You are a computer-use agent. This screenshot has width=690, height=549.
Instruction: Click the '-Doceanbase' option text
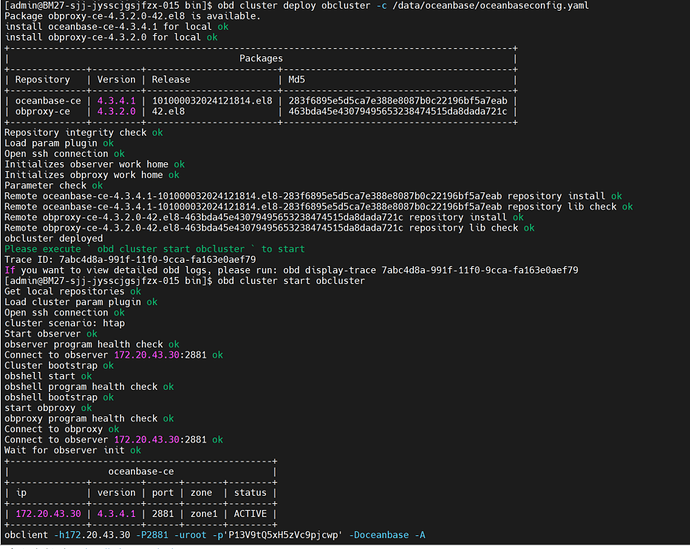click(x=378, y=535)
